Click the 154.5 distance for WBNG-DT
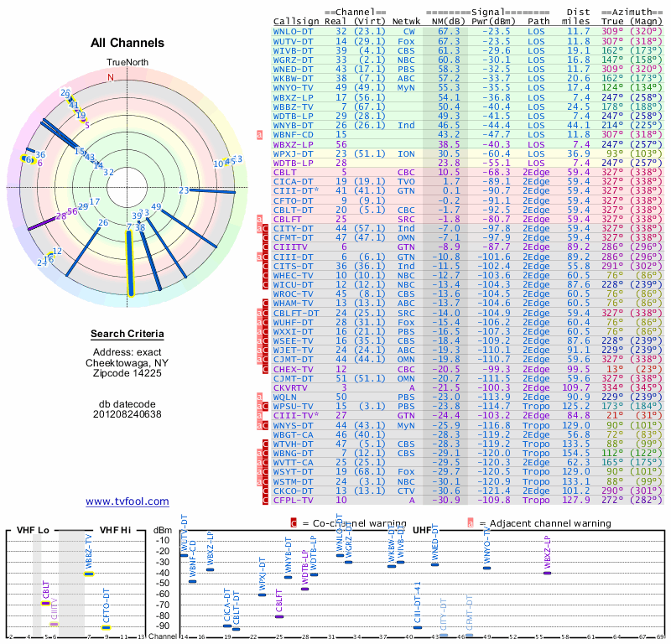The height and width of the screenshot is (644, 671). click(575, 454)
